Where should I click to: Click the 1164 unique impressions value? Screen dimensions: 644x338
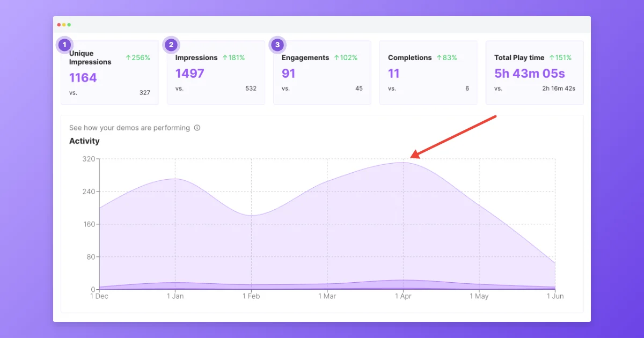point(83,78)
